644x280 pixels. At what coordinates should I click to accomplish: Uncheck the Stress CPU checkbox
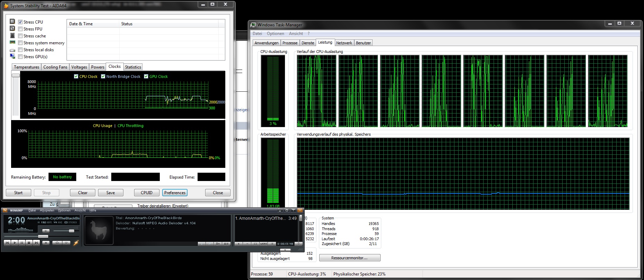[x=20, y=22]
